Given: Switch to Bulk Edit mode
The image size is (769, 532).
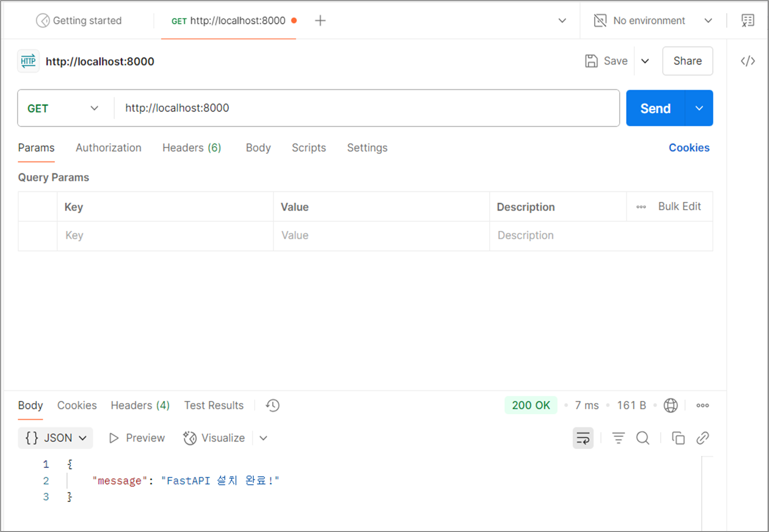Looking at the screenshot, I should coord(679,206).
